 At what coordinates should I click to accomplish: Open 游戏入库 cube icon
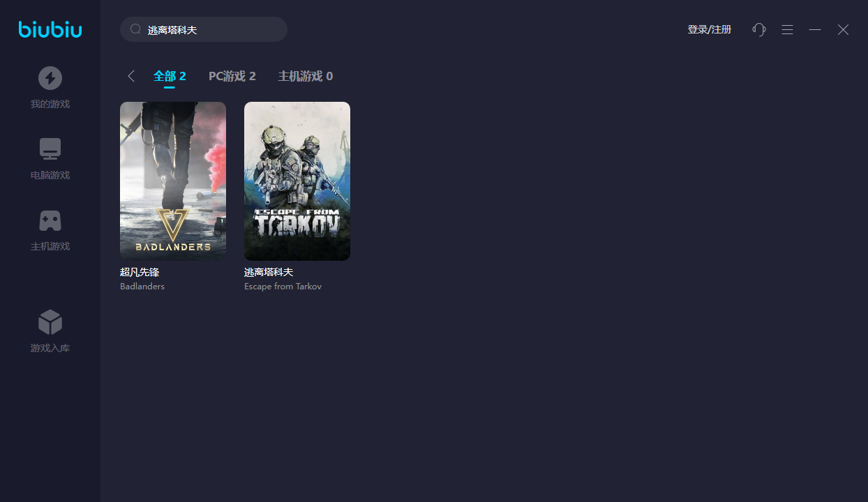pos(50,322)
